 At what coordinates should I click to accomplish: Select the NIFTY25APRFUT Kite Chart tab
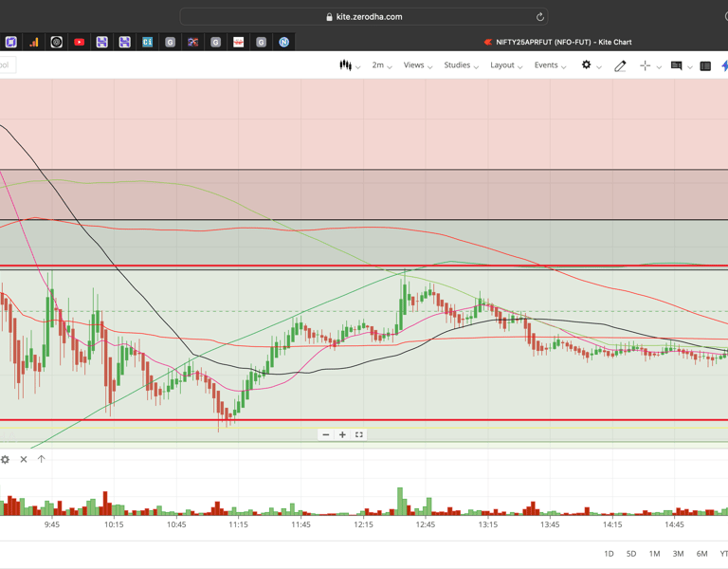pyautogui.click(x=557, y=42)
